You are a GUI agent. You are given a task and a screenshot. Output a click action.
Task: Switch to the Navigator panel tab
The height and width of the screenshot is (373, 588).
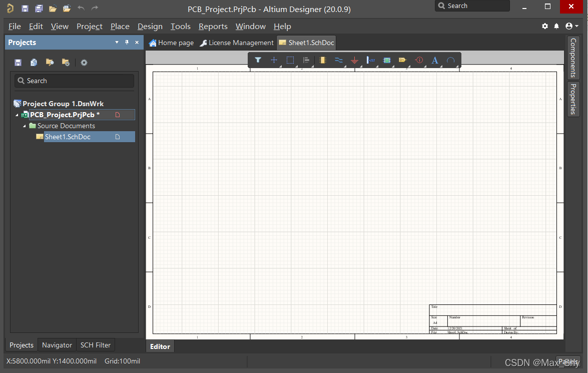click(x=57, y=345)
